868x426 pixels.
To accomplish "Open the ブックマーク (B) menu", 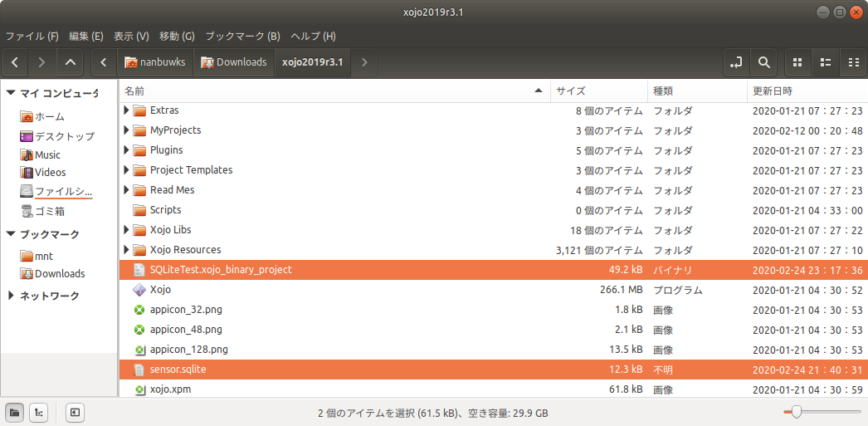I will tap(243, 37).
